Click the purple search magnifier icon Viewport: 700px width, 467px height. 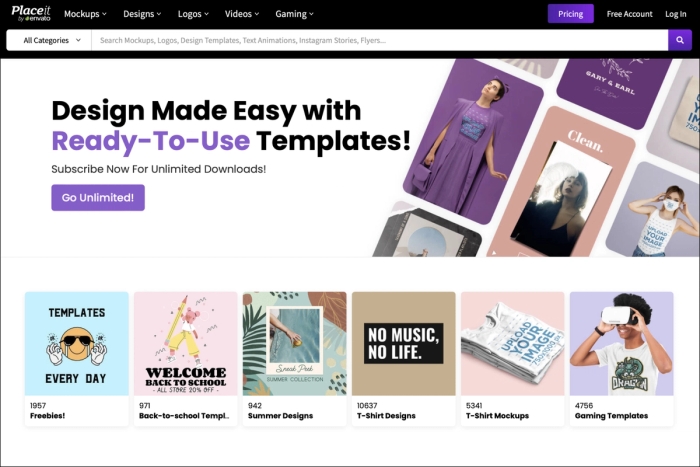(x=679, y=40)
